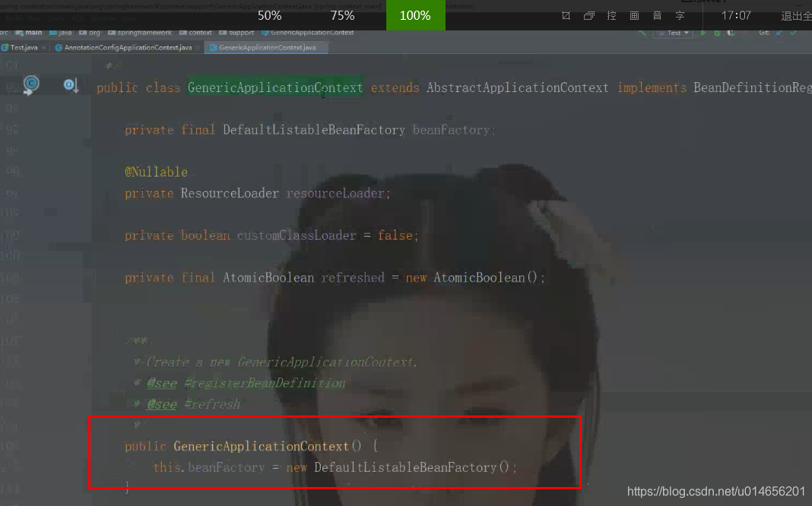Click BeanDefinitionReg interface name after implements
Image resolution: width=812 pixels, height=506 pixels.
(x=753, y=88)
